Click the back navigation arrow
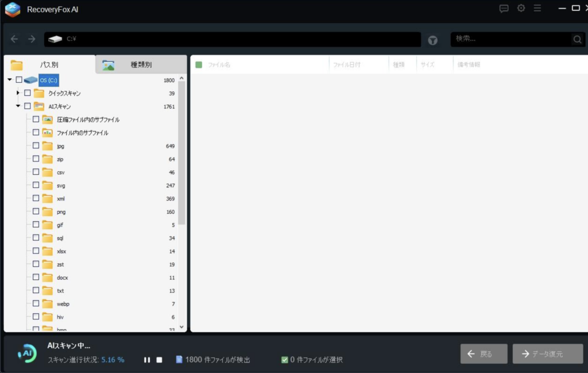This screenshot has height=373, width=588. pos(14,39)
